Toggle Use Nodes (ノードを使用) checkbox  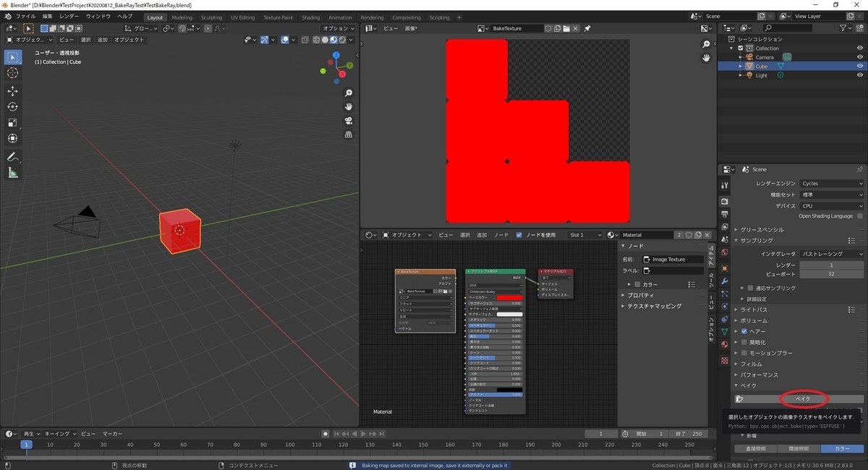pyautogui.click(x=518, y=235)
